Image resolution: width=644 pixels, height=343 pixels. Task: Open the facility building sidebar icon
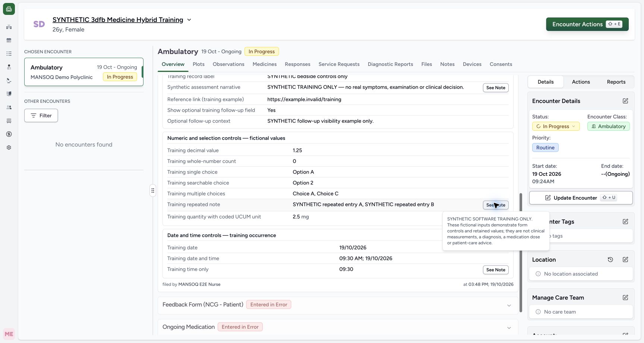pyautogui.click(x=9, y=27)
